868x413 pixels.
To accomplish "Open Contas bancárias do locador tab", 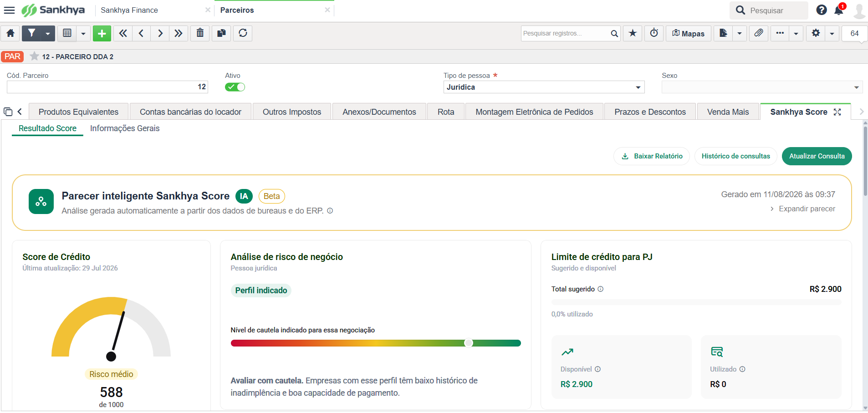I will [190, 112].
